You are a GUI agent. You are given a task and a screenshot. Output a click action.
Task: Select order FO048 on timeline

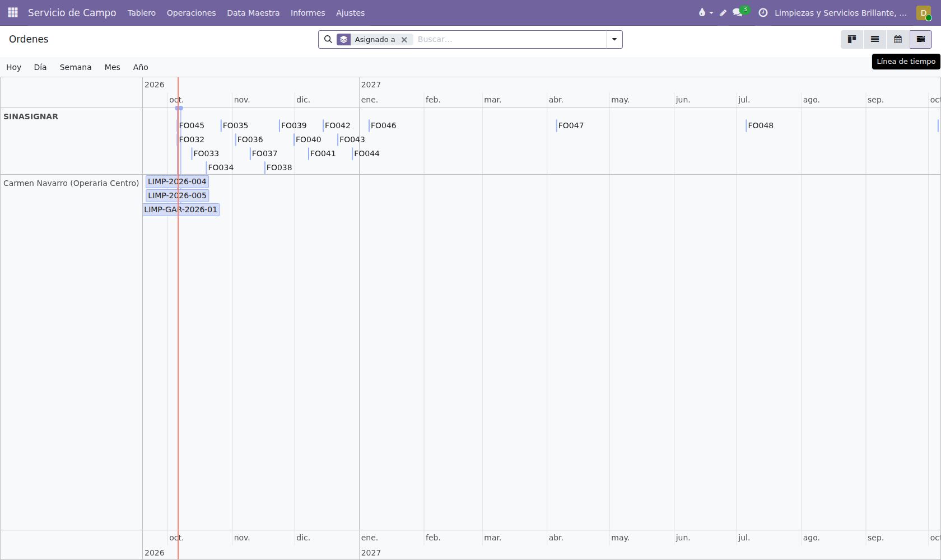760,125
